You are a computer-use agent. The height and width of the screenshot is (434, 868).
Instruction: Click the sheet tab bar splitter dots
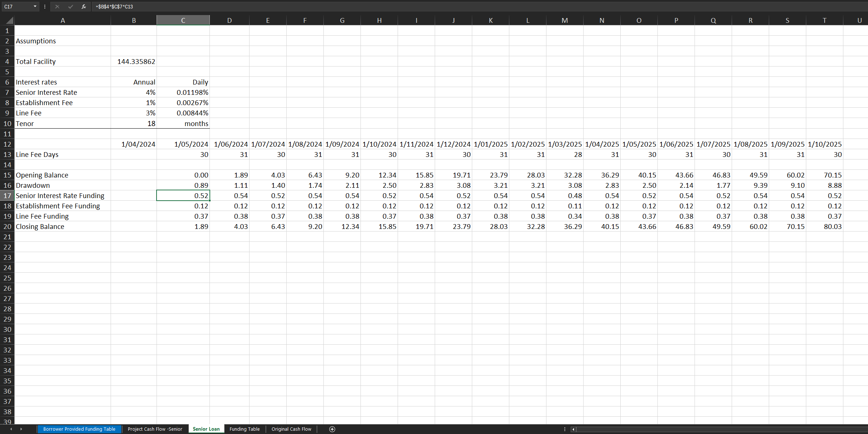565,429
